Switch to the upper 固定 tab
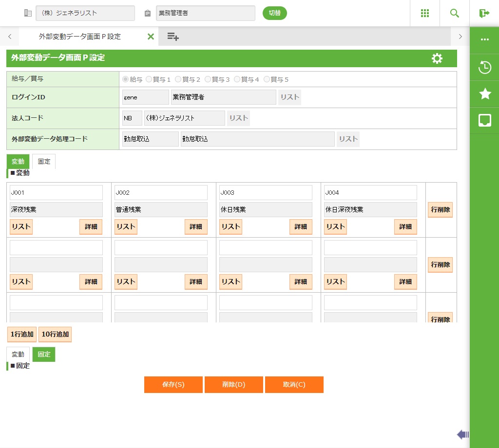 (44, 162)
